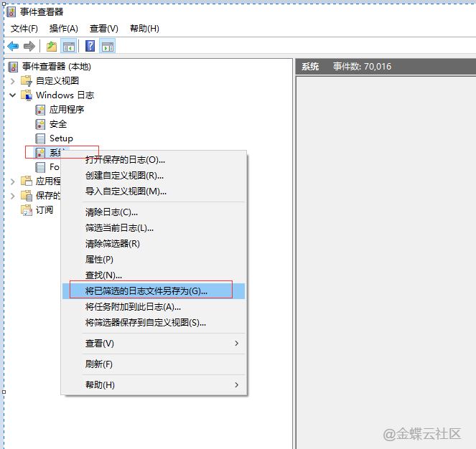Screen dimensions: 476x449
Task: Open the 文件(F) menu in menu bar
Action: (x=24, y=29)
